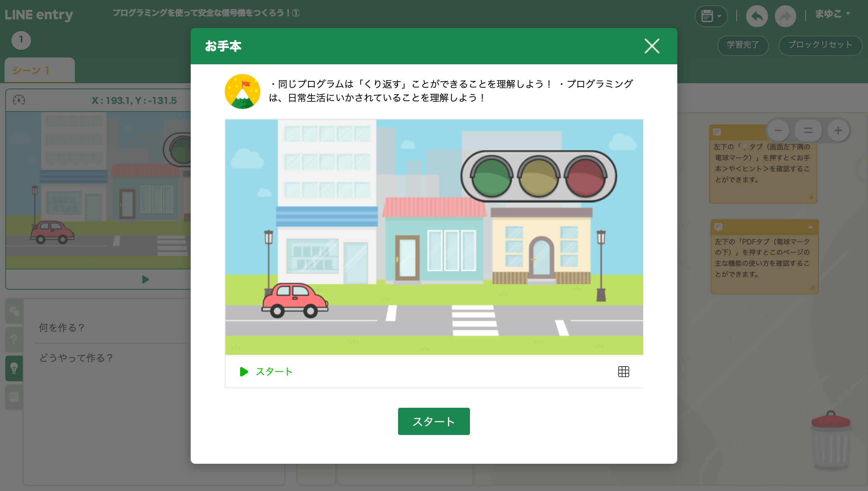This screenshot has width=868, height=491.
Task: Select step 1 circle indicator
Action: click(21, 40)
